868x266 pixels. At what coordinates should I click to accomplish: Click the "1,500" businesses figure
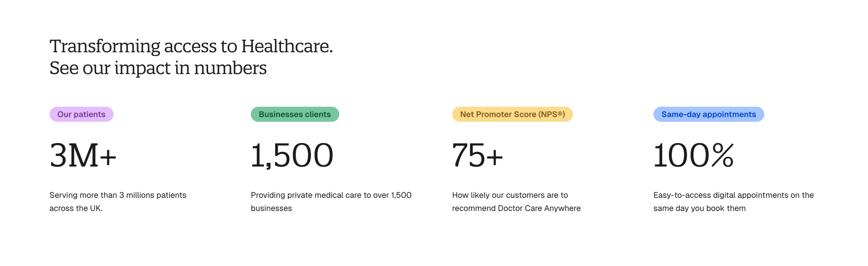pyautogui.click(x=292, y=155)
